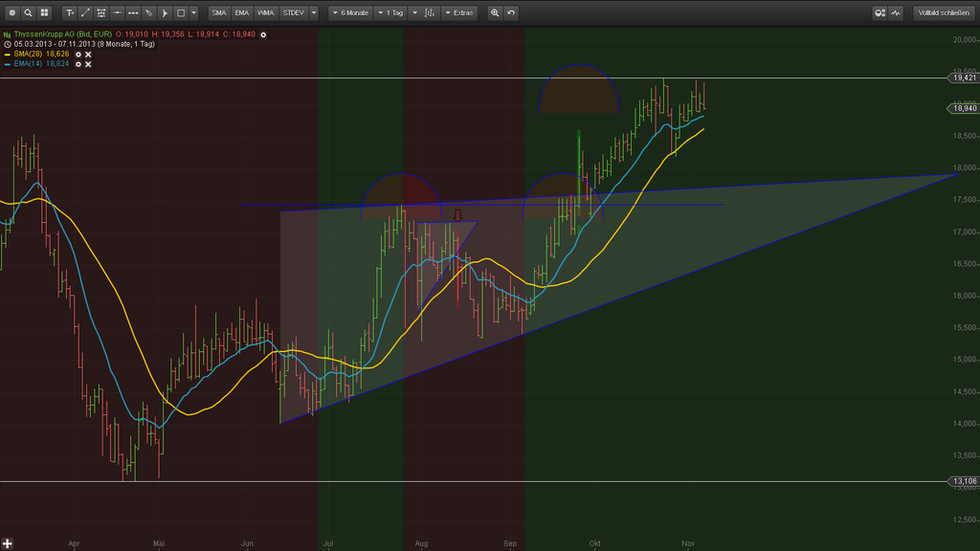Select the rectangle shape tool

click(181, 12)
